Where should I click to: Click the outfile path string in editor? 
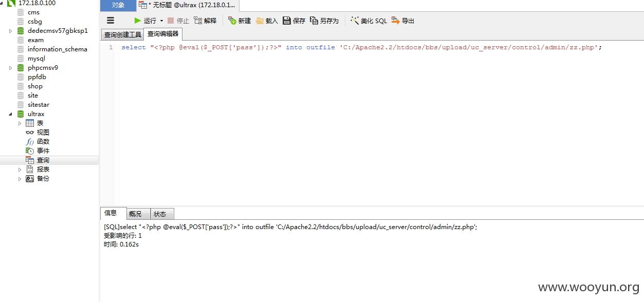click(x=468, y=47)
